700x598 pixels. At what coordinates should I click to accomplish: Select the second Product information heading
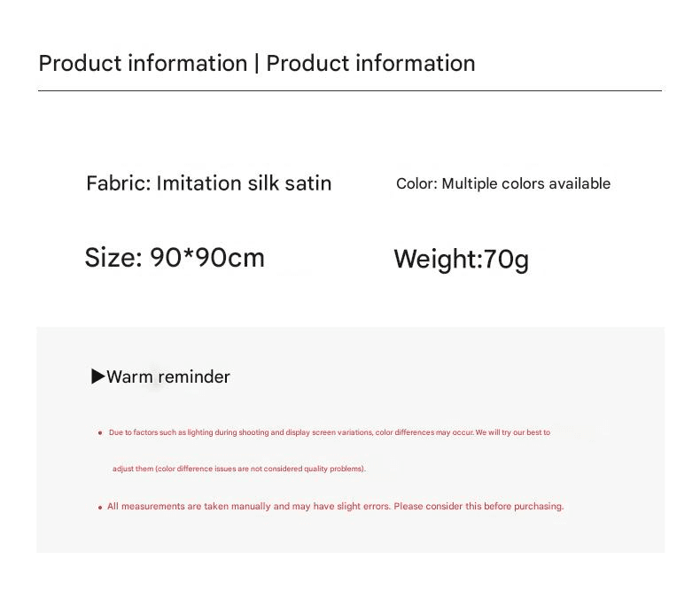click(370, 63)
